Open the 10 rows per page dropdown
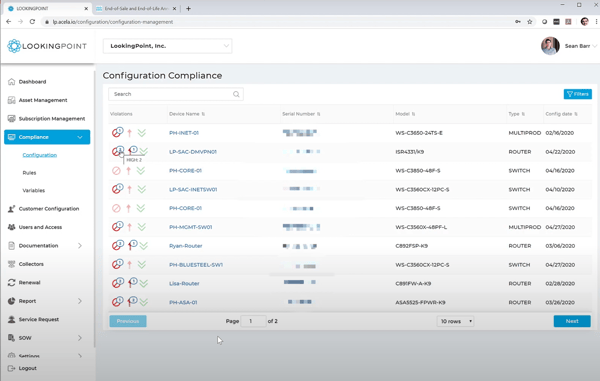 (x=455, y=321)
